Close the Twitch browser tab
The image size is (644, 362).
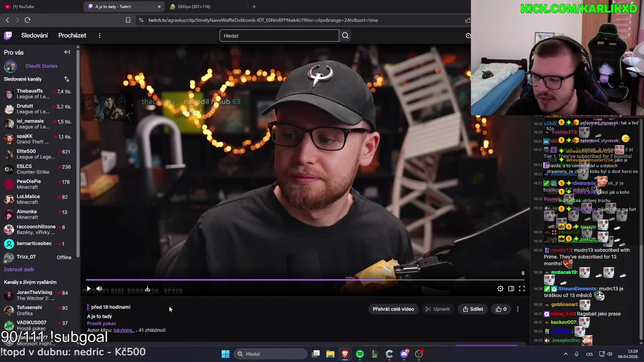pos(159,7)
